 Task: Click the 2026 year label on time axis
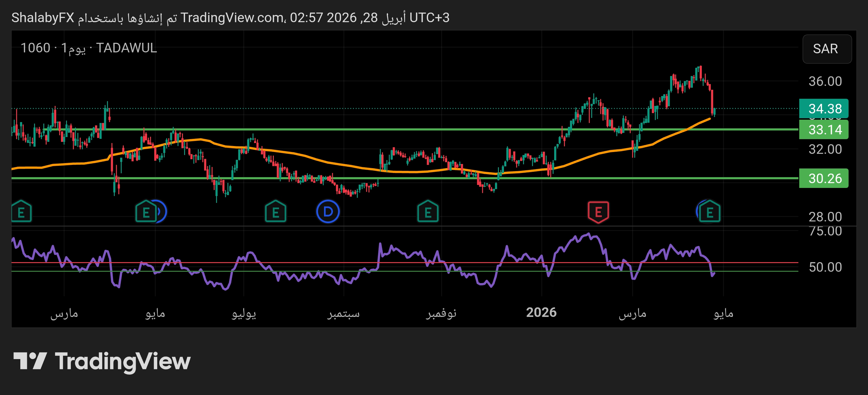[541, 313]
